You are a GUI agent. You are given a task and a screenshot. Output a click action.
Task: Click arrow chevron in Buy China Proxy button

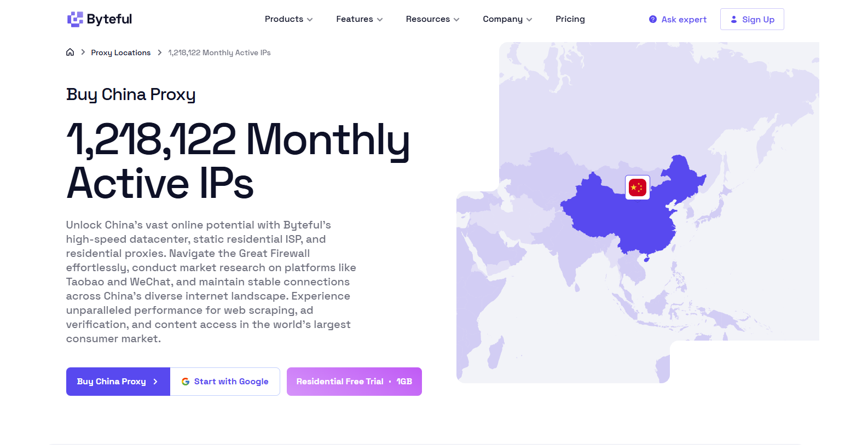(155, 382)
